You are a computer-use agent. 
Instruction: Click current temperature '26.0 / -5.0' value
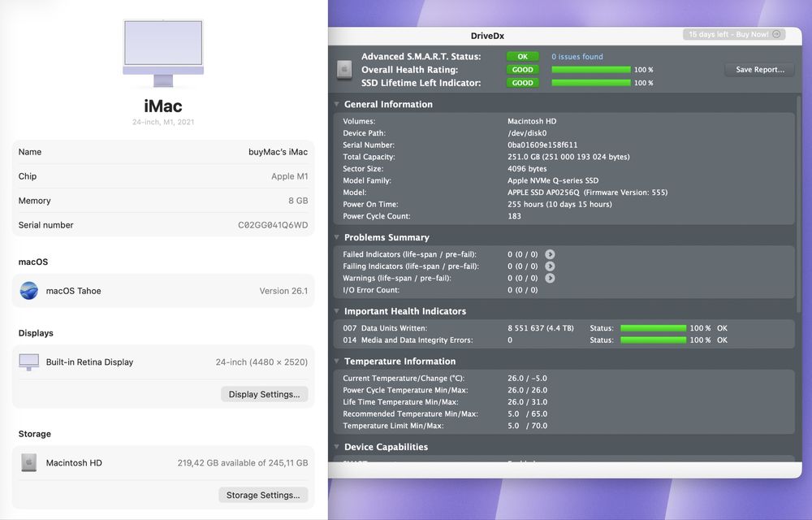pos(527,378)
